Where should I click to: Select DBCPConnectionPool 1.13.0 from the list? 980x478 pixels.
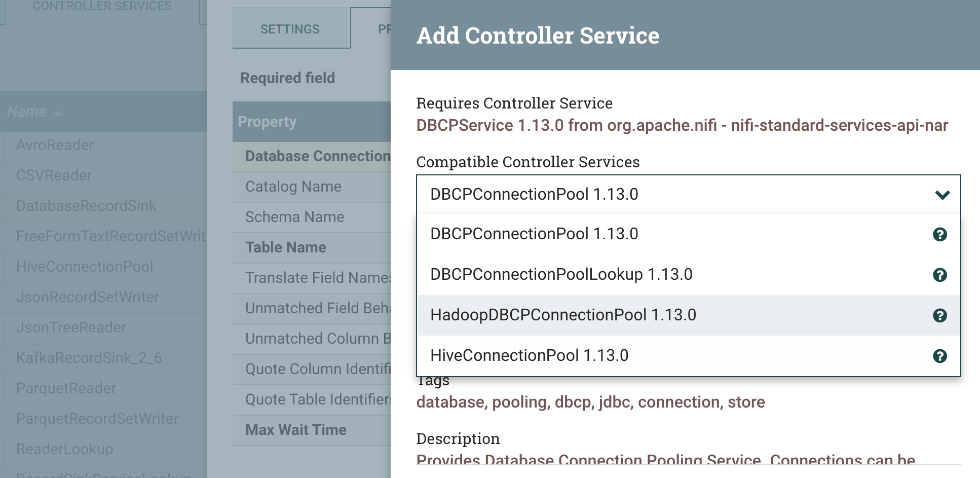click(x=534, y=234)
